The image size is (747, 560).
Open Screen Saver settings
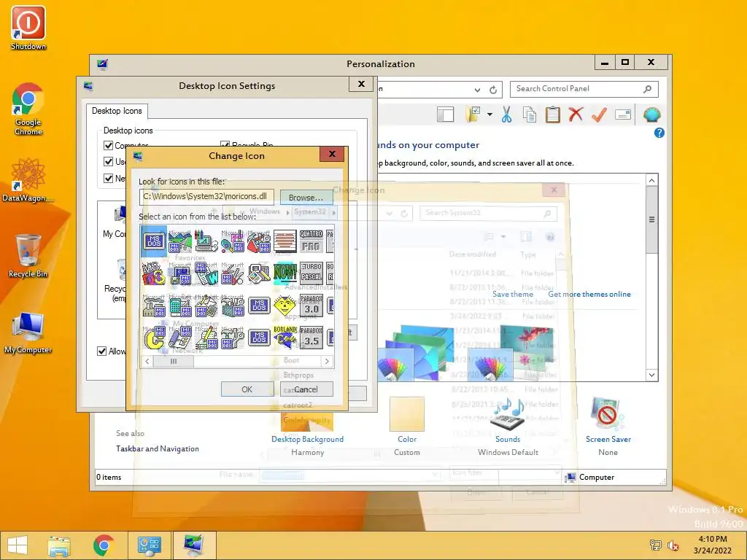click(608, 439)
